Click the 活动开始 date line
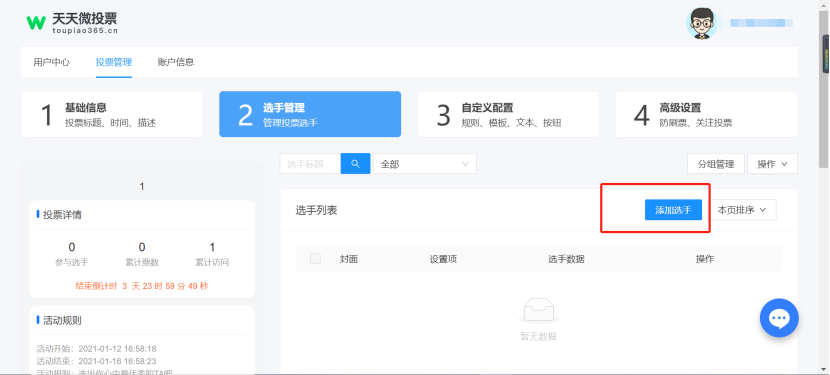 pos(96,349)
